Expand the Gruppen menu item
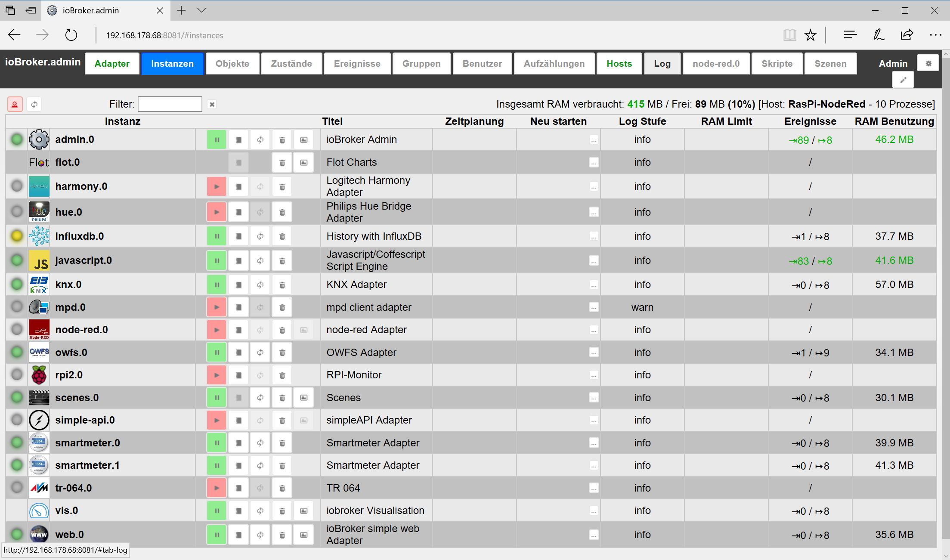This screenshot has height=560, width=950. (422, 63)
